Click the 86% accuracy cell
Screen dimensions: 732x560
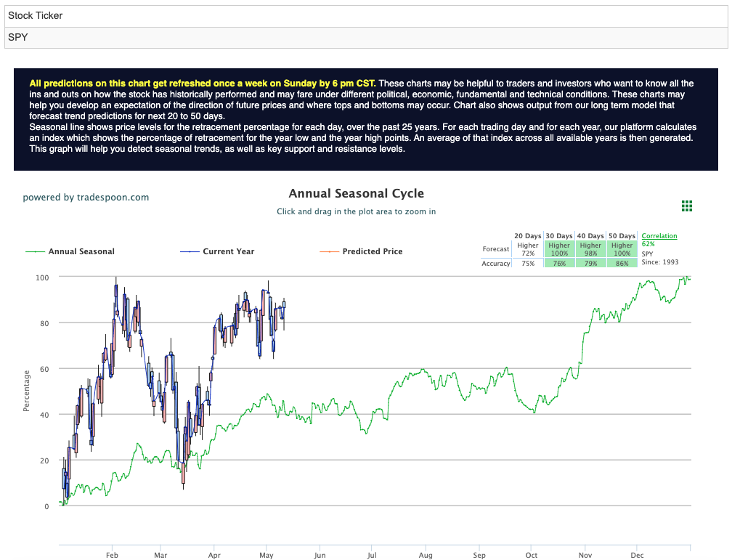pos(622,263)
